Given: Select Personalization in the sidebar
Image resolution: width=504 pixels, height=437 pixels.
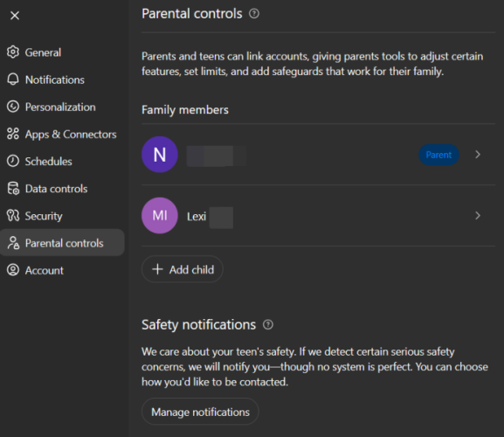Looking at the screenshot, I should point(62,107).
